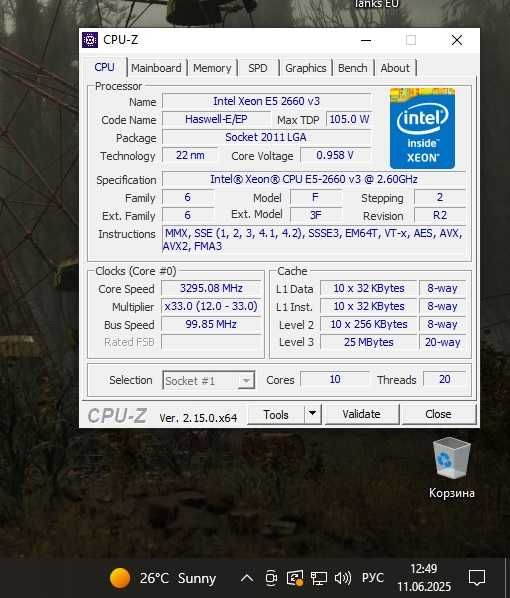Click the Intel Inside Xeon logo
The height and width of the screenshot is (598, 510).
422,128
